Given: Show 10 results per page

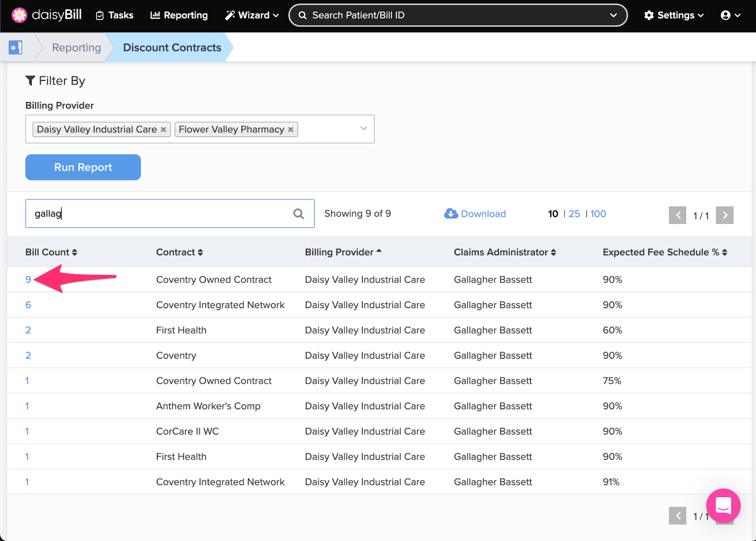Looking at the screenshot, I should click(553, 214).
